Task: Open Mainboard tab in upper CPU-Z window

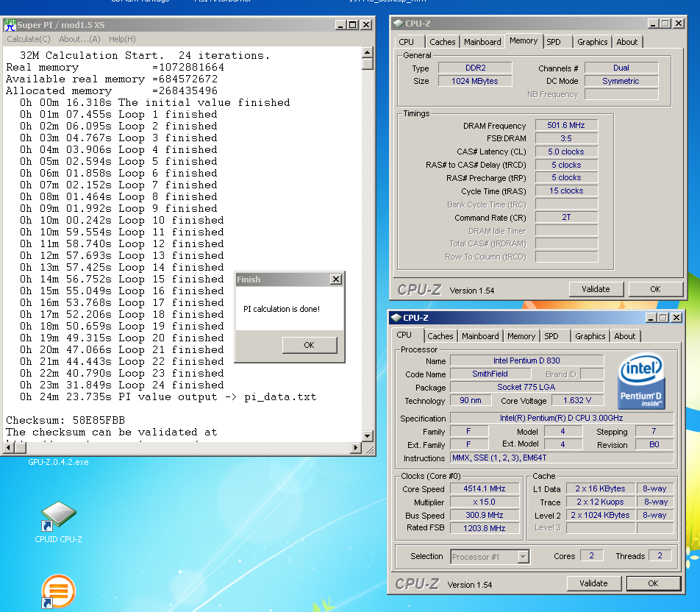Action: [x=482, y=42]
